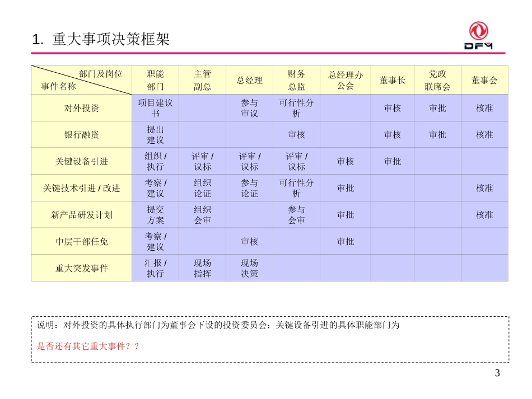Select the 银行融资 row label
532x399 pixels.
pos(81,134)
